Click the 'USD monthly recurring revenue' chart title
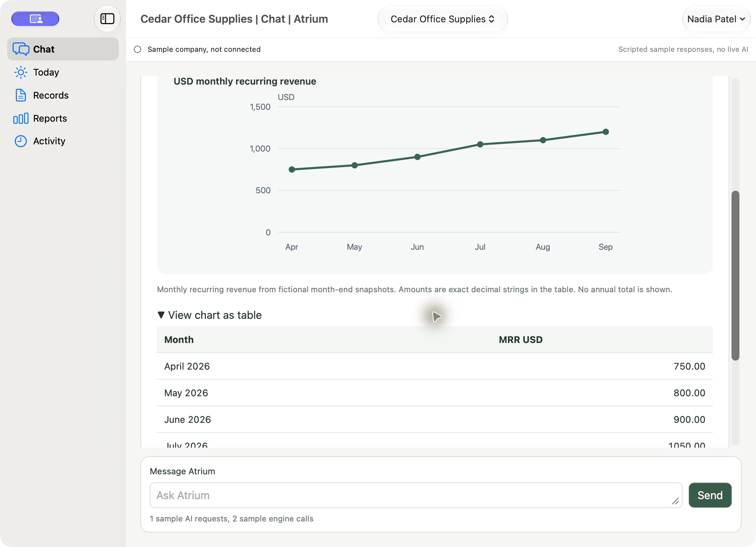 (x=245, y=81)
